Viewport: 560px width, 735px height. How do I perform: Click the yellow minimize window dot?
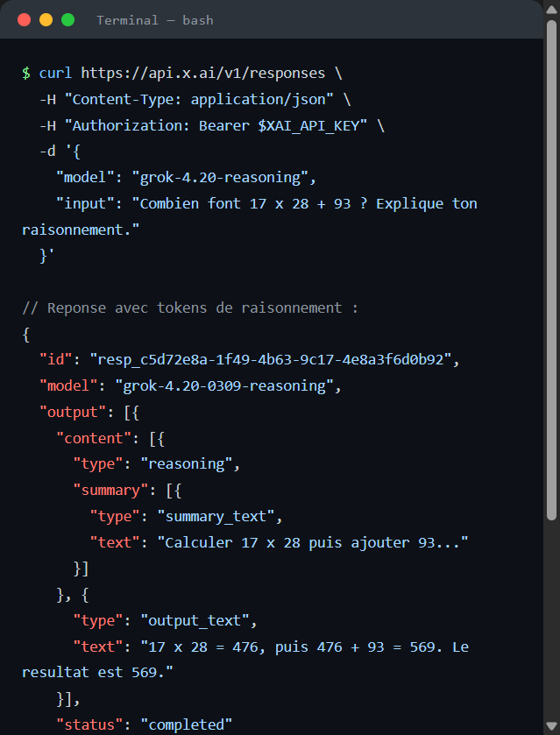(46, 19)
